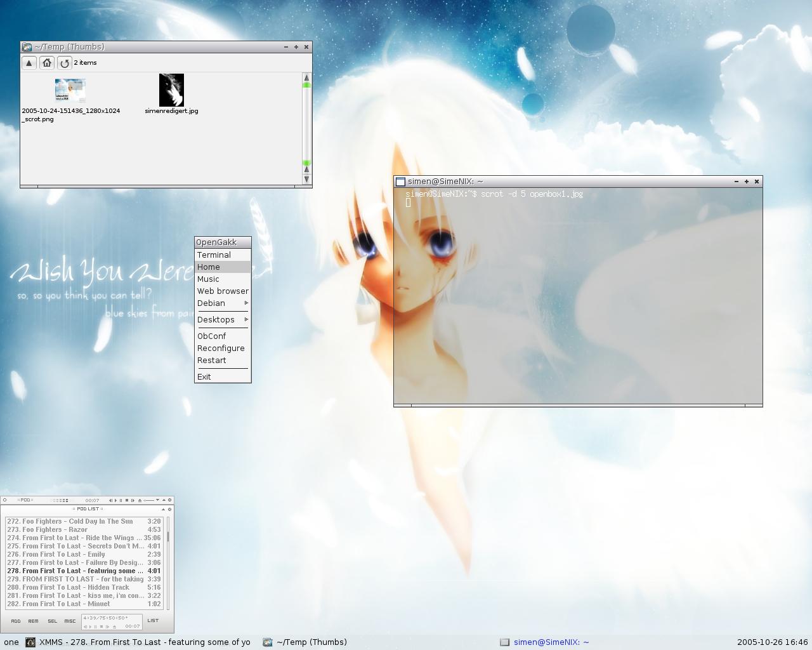Screen dimensions: 812x650
Task: Switch to XMMS via taskbar entry
Action: tap(138, 642)
